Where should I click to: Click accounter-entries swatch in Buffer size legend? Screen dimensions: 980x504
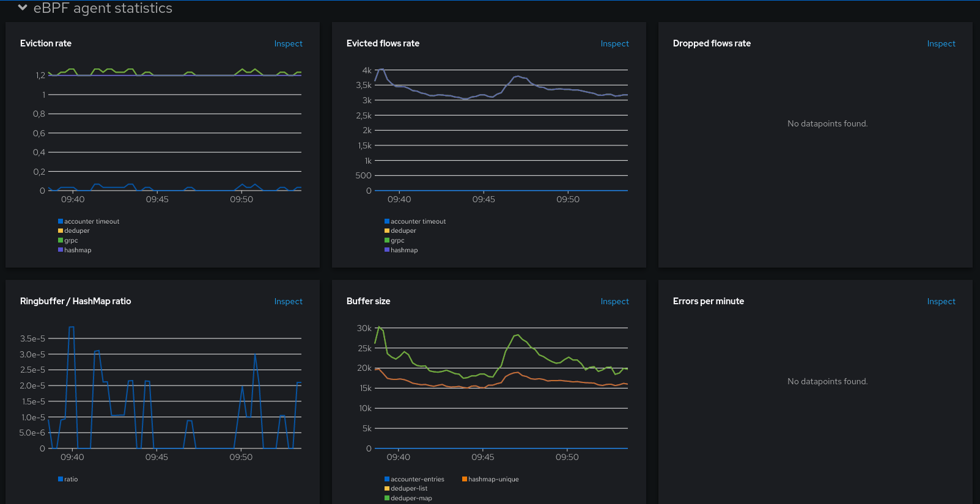(x=387, y=479)
